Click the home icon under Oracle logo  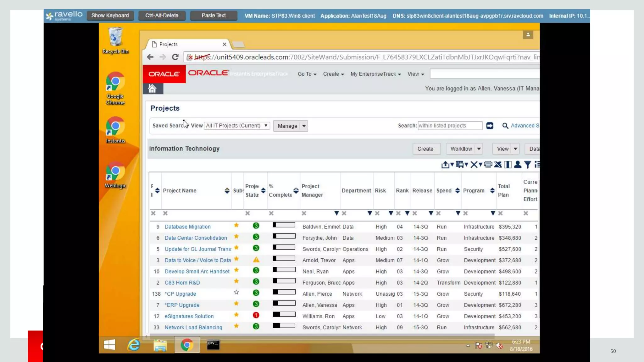tap(153, 89)
